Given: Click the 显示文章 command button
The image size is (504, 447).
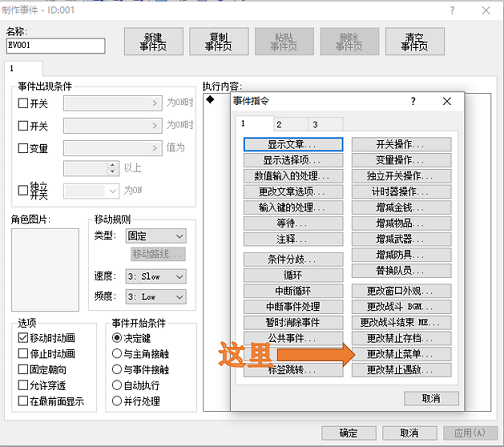Looking at the screenshot, I should click(293, 145).
